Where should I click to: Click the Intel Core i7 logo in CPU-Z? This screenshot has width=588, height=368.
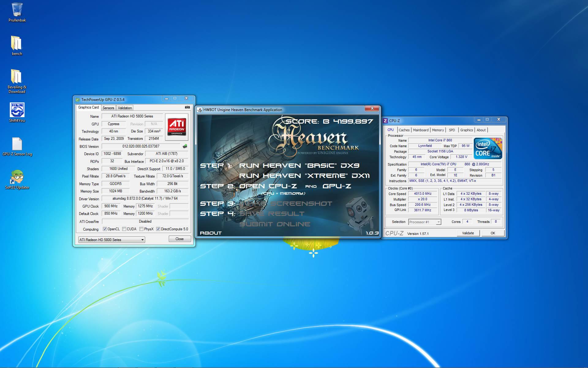click(488, 148)
